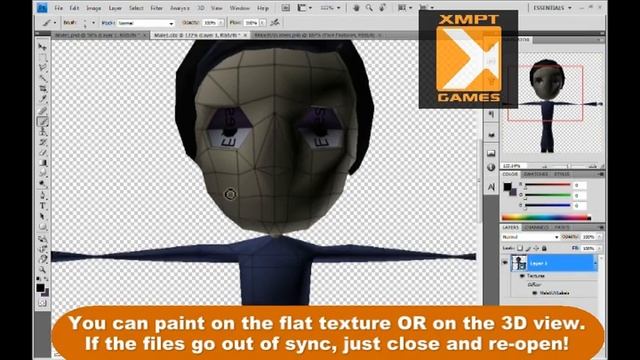This screenshot has width=640, height=360.
Task: Click the foreground color swatch in Color panel
Action: coord(507,187)
